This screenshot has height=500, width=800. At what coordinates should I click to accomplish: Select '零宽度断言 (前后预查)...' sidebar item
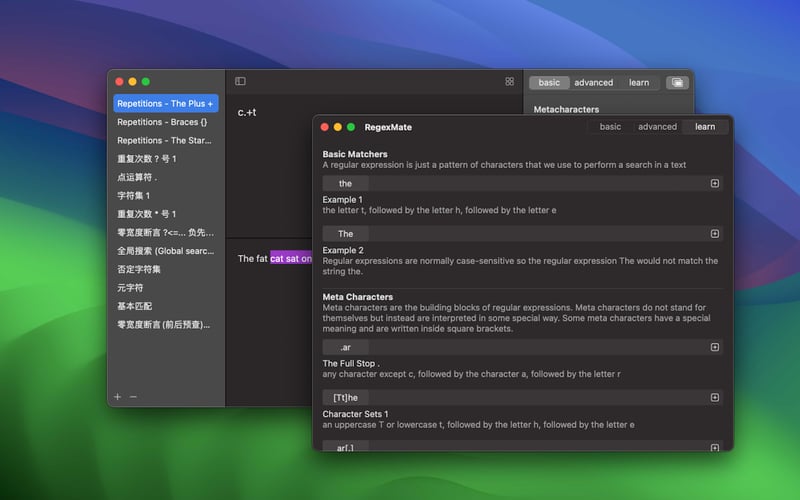click(x=166, y=324)
